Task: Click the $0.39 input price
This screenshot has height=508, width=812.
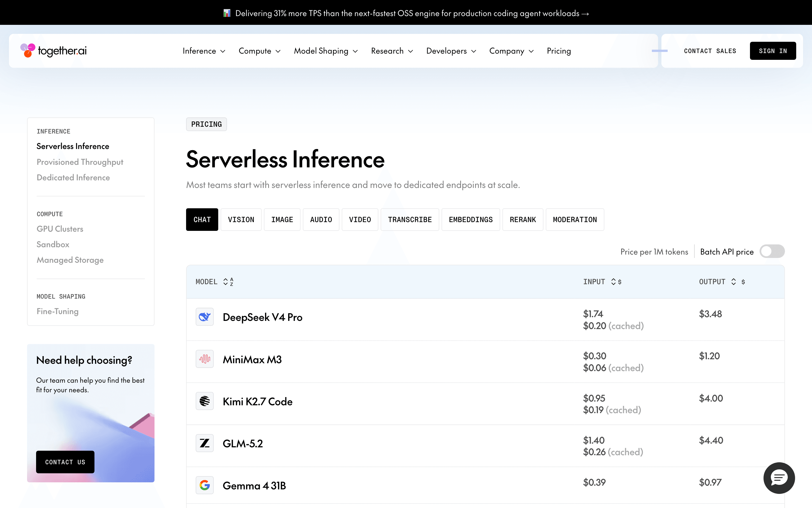Action: [594, 482]
